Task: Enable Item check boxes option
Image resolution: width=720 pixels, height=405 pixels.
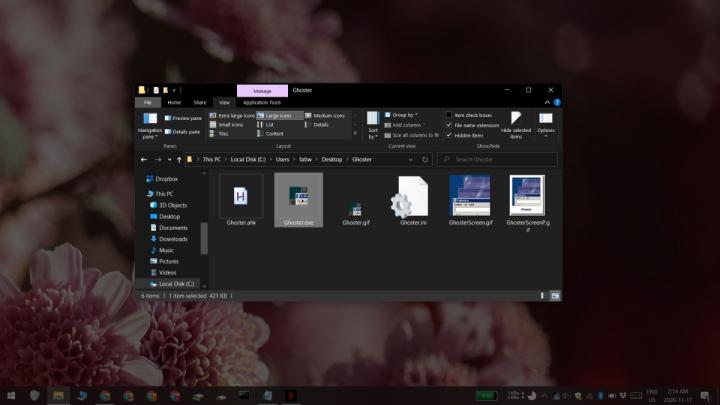Action: click(450, 115)
